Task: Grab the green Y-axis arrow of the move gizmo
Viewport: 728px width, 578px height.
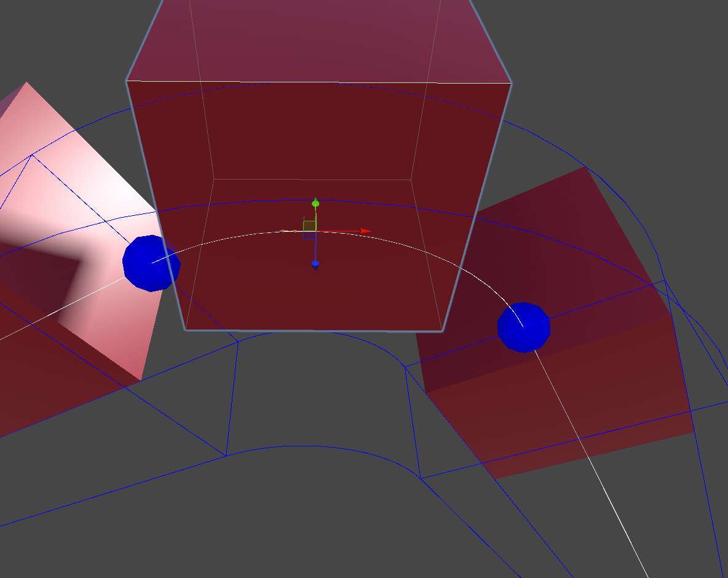Action: tap(315, 202)
